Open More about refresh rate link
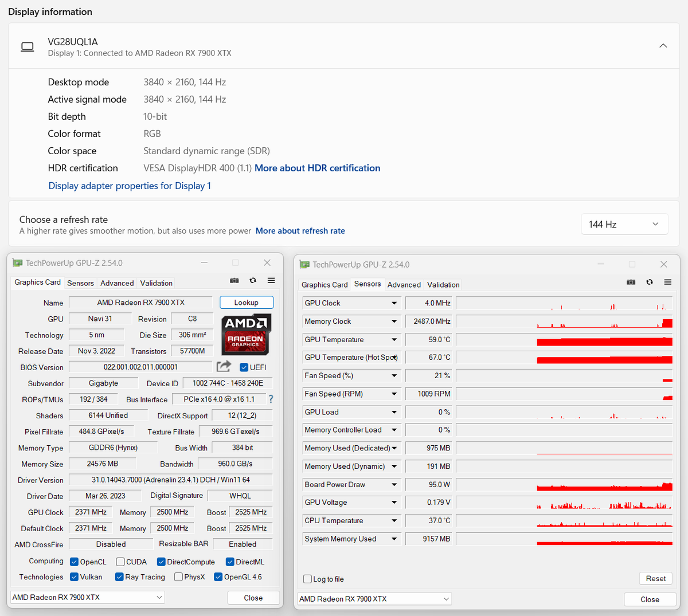This screenshot has width=688, height=616. [300, 231]
